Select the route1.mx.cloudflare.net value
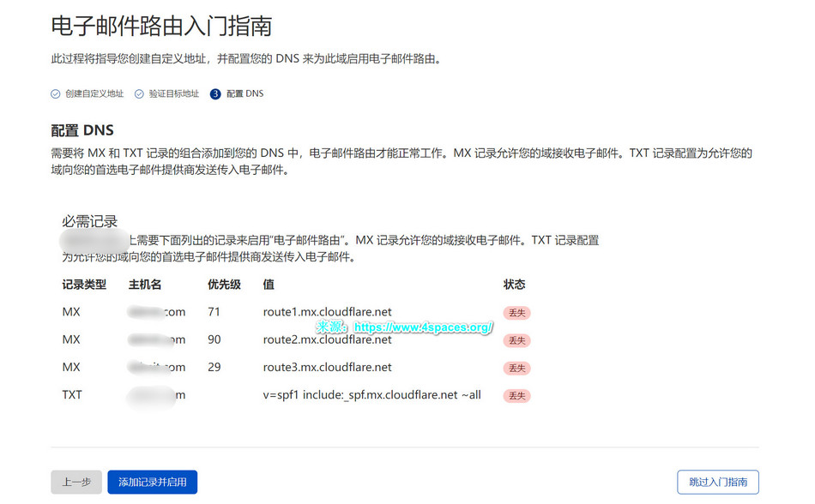 click(x=327, y=312)
